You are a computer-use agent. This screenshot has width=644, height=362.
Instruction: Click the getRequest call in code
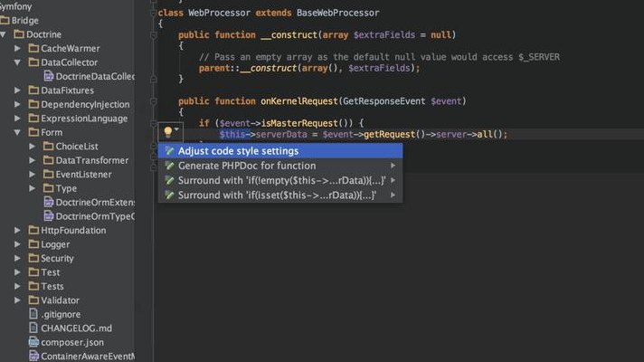pyautogui.click(x=389, y=134)
